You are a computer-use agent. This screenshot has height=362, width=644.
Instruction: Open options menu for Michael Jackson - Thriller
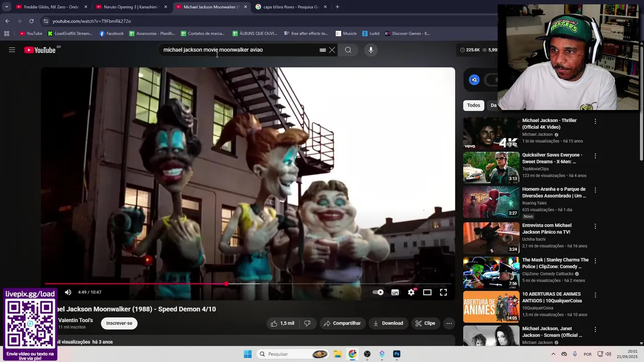[x=595, y=121]
